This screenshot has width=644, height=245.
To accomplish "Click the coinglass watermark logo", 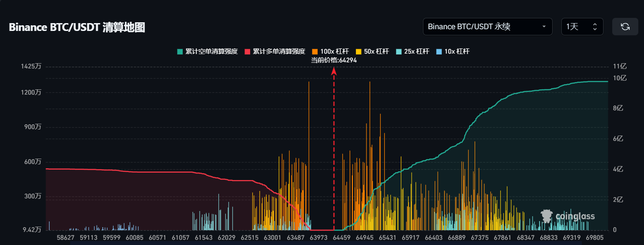I will click(568, 216).
